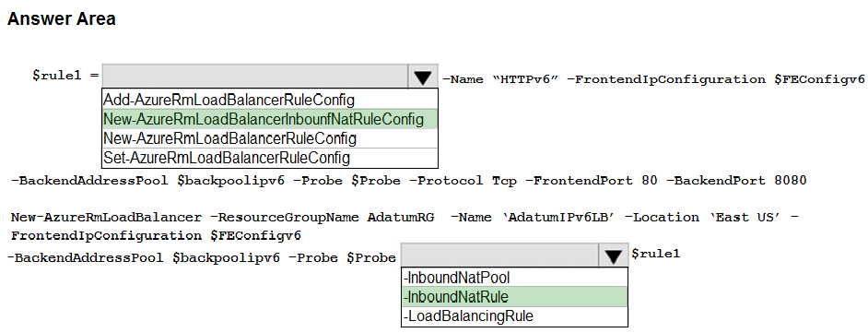
Task: Click the empty parameter combo box after $Probe
Action: (x=499, y=256)
